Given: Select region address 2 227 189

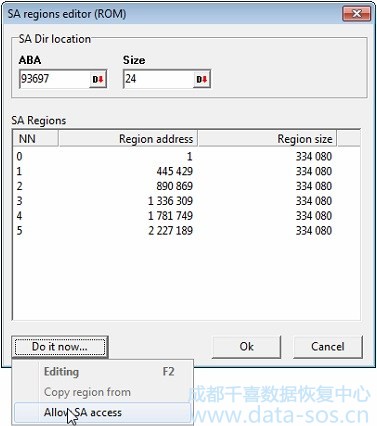Looking at the screenshot, I should click(x=170, y=231).
